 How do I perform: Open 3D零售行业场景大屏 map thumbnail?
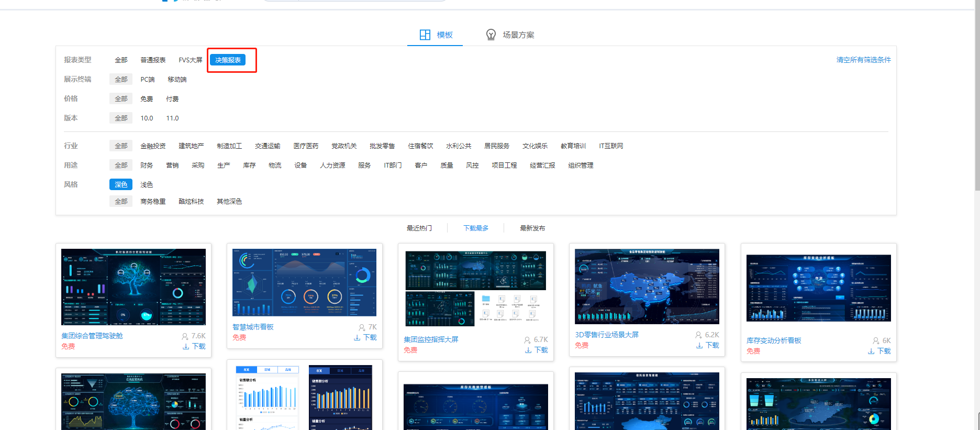(x=647, y=286)
